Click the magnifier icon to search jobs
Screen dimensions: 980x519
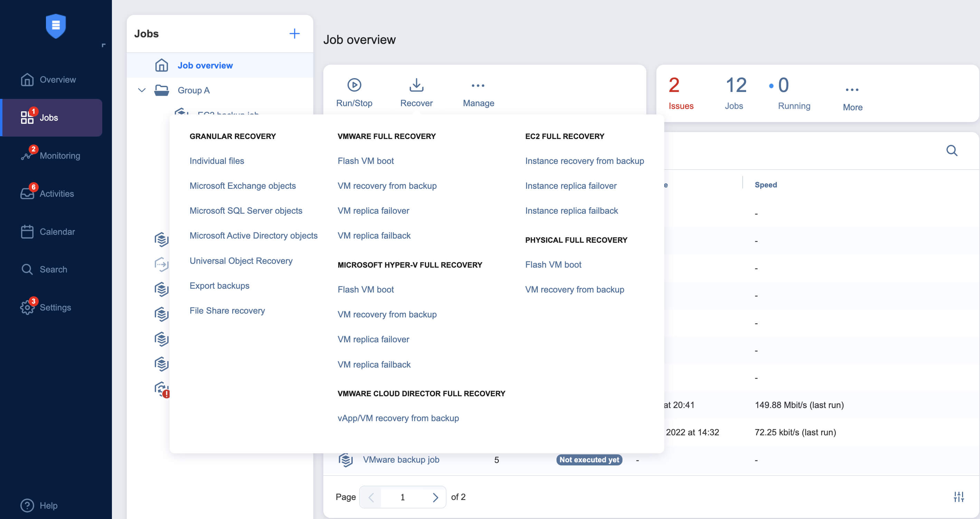click(x=952, y=150)
